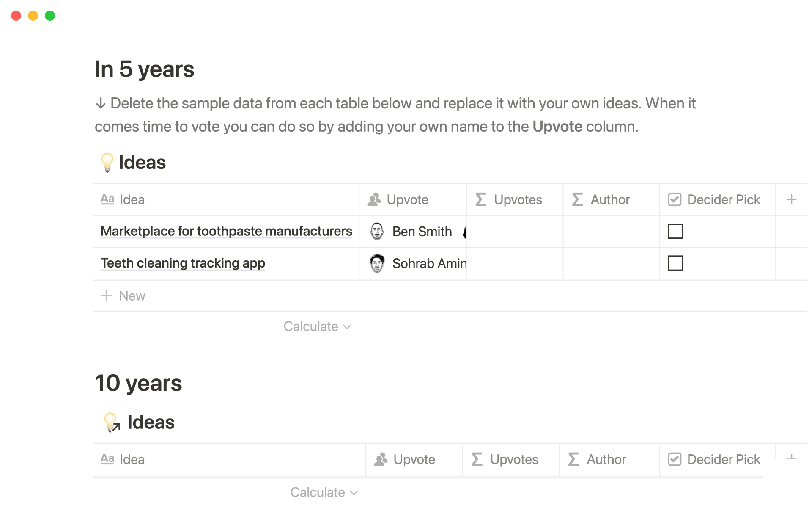
Task: Add a property with the plus icon in first table
Action: [x=791, y=199]
